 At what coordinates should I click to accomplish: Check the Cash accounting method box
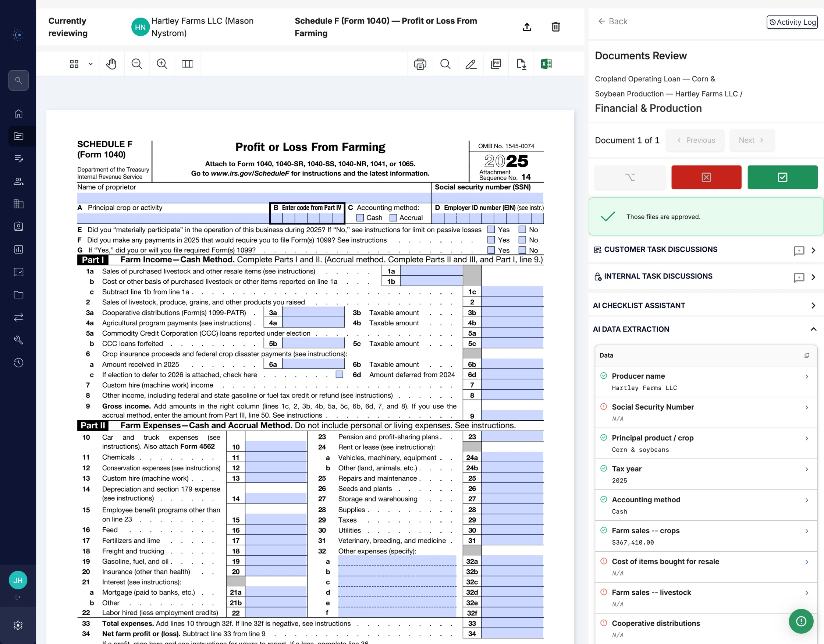pos(360,218)
